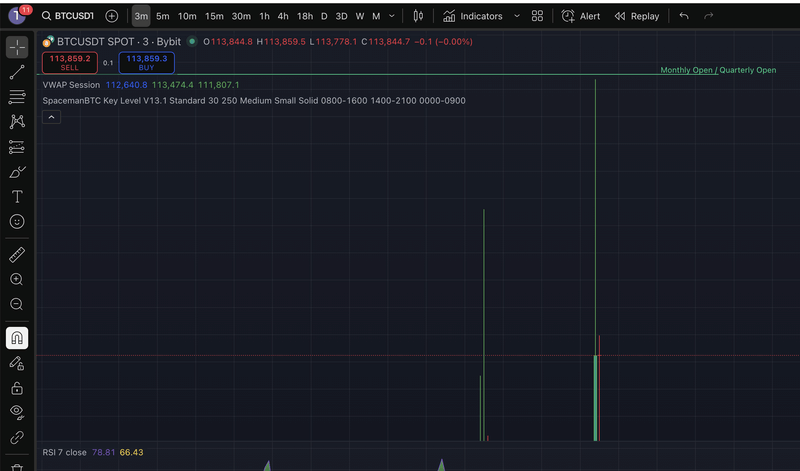Click the tallest green candle wick
The image size is (800, 471).
pos(595,217)
